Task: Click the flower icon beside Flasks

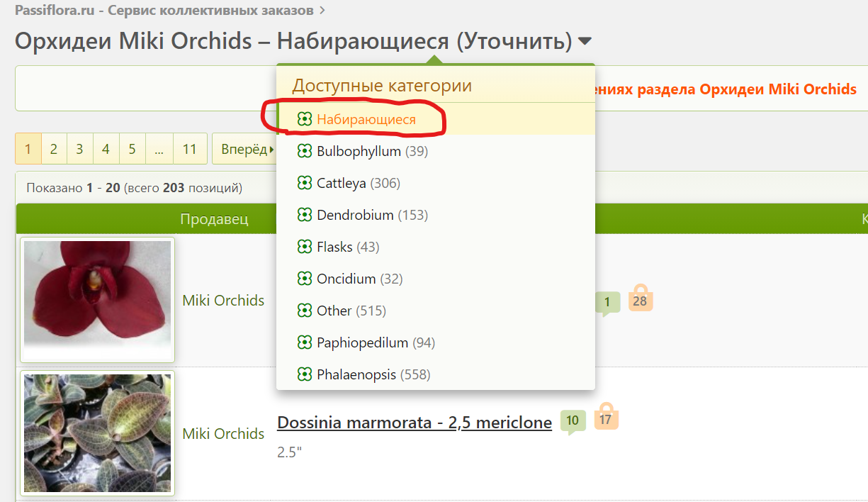Action: click(305, 247)
